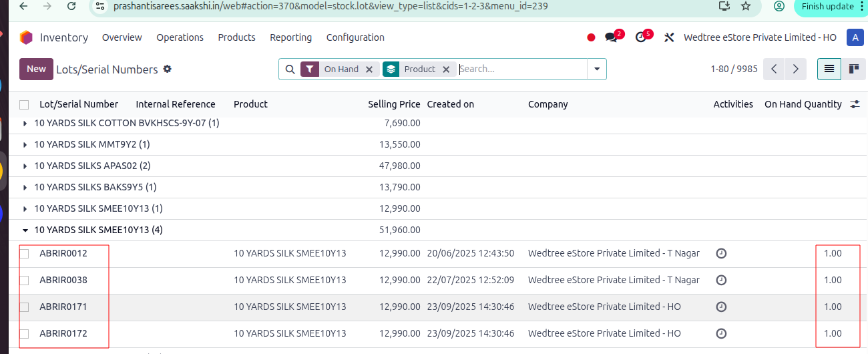Open the Configuration menu
Image resolution: width=868 pixels, height=354 pixels.
click(355, 37)
